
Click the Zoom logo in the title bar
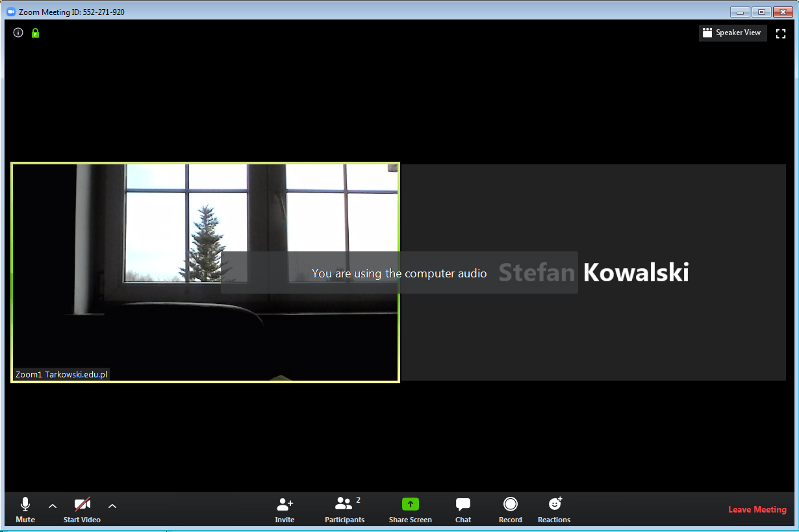[11, 12]
